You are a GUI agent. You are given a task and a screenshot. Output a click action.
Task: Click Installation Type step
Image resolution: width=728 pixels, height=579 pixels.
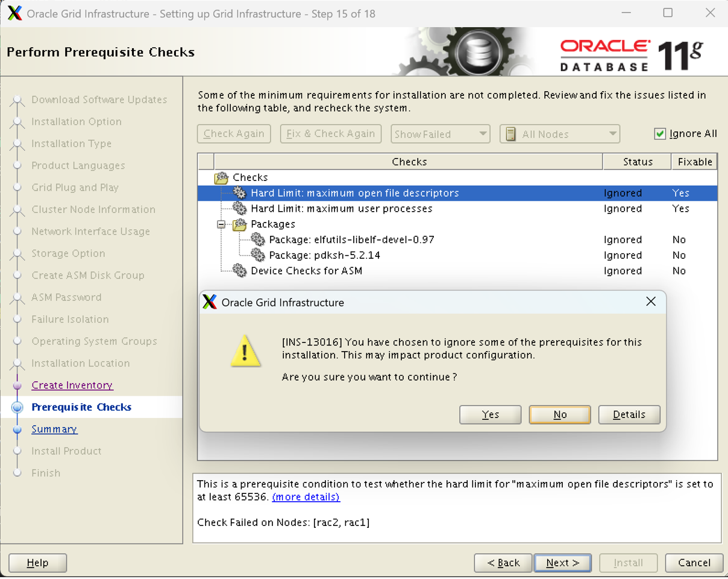71,144
